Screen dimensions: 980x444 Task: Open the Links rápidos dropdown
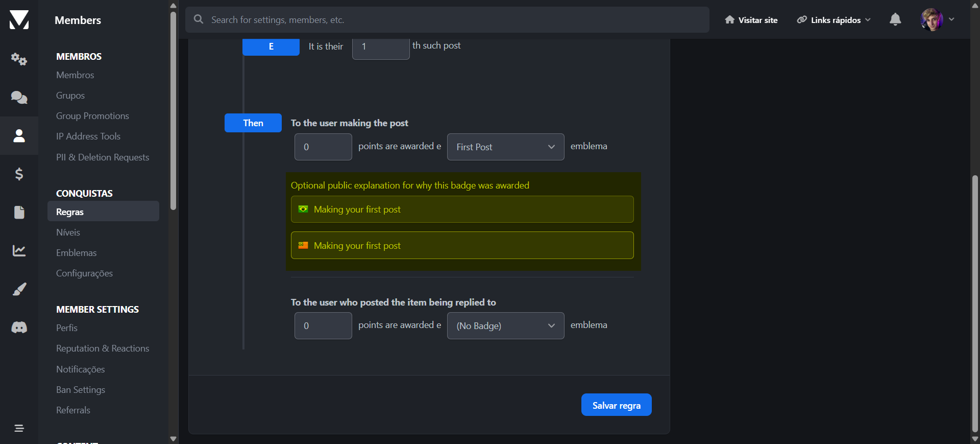[834, 20]
